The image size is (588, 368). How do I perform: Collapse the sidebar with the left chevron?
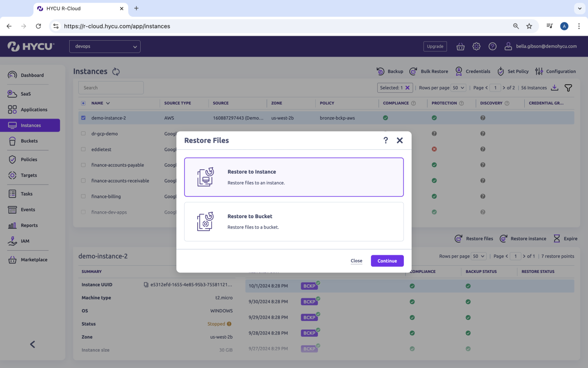point(33,344)
